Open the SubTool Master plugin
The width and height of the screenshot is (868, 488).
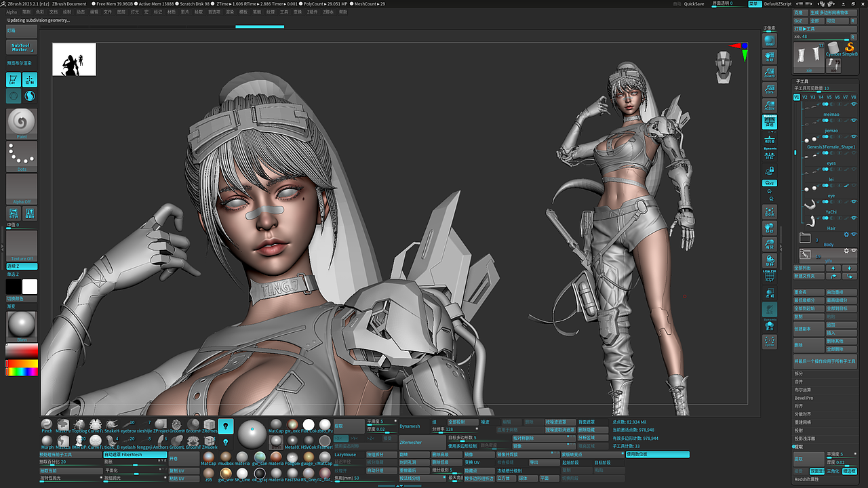pyautogui.click(x=21, y=47)
